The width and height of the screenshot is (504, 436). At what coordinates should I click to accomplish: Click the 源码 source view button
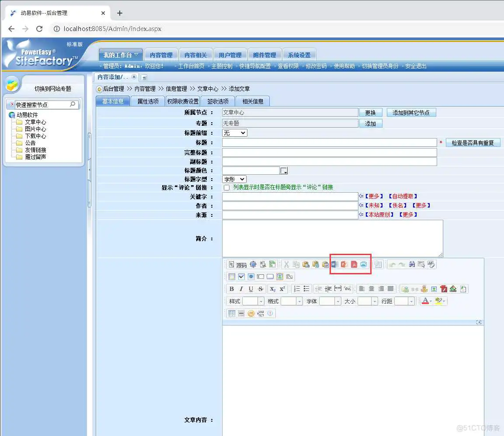click(x=237, y=265)
